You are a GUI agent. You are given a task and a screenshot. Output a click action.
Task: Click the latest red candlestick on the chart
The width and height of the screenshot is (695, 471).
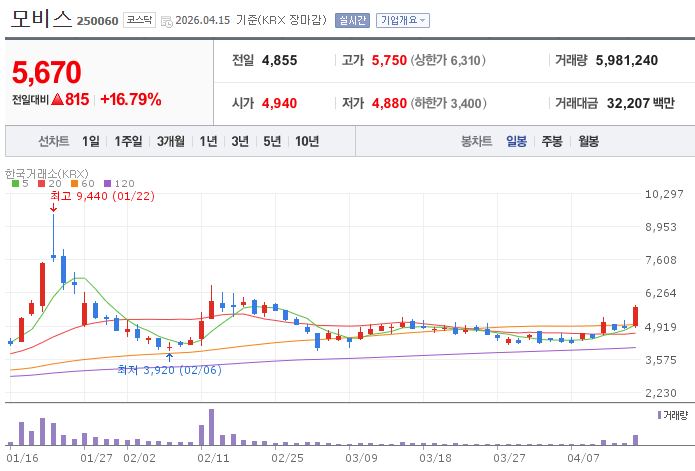coord(635,316)
